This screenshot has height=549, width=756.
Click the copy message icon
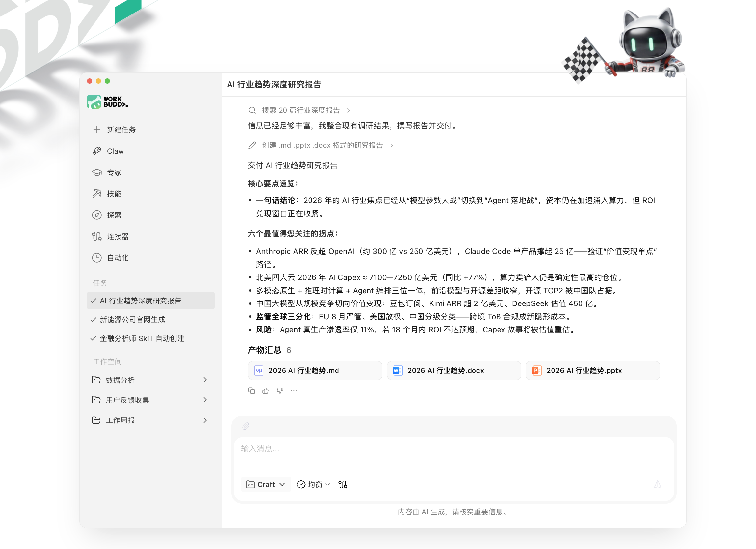click(251, 390)
